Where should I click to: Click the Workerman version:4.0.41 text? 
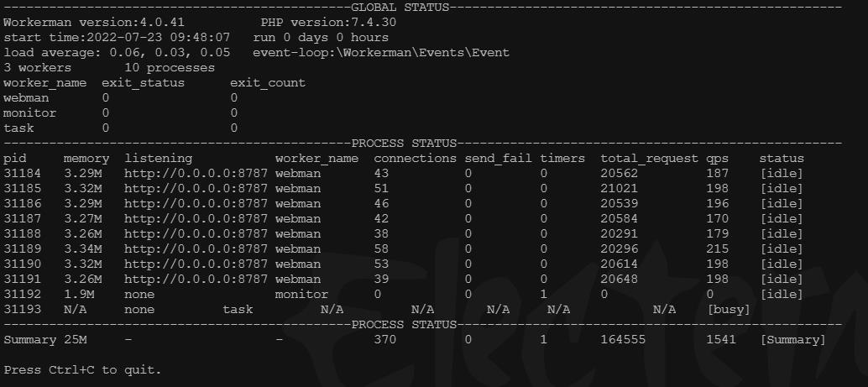pyautogui.click(x=94, y=23)
